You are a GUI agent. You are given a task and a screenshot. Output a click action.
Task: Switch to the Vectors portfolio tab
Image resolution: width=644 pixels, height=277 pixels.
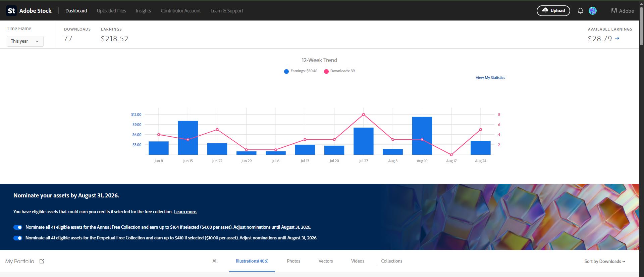coord(325,261)
